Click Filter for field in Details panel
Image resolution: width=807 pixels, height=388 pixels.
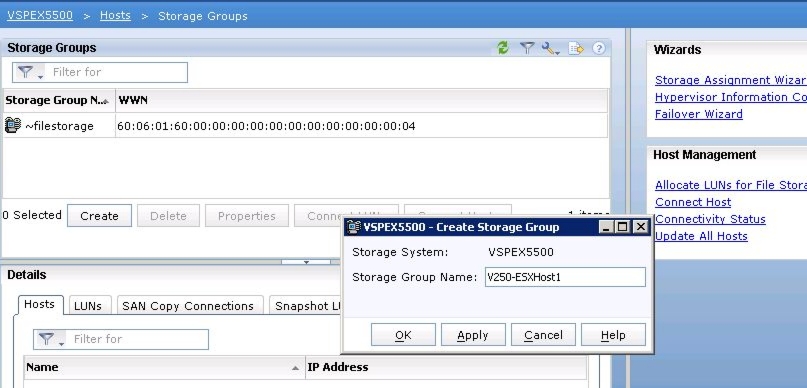pyautogui.click(x=138, y=339)
